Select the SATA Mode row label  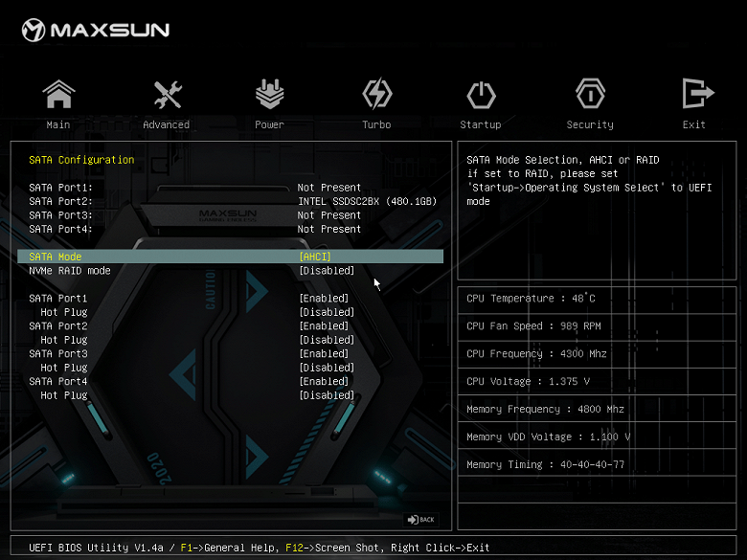[x=56, y=257]
